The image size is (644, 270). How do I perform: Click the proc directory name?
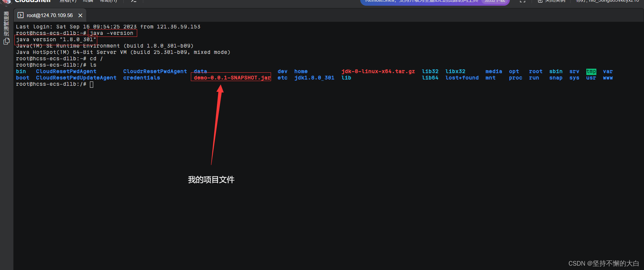pos(516,78)
